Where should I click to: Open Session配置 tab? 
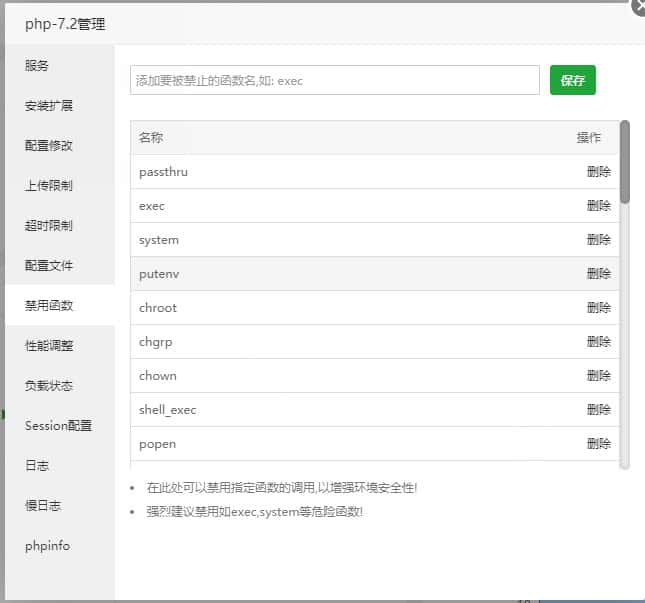coord(58,426)
